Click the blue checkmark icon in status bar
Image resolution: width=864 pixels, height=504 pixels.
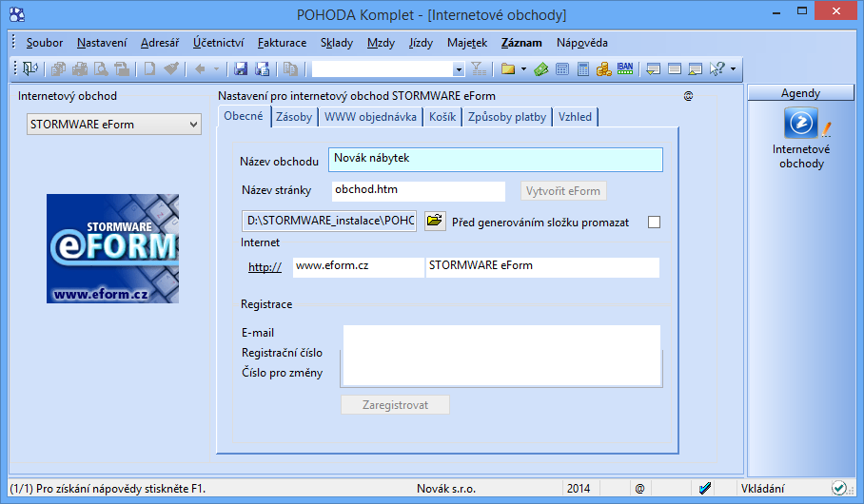pyautogui.click(x=705, y=488)
